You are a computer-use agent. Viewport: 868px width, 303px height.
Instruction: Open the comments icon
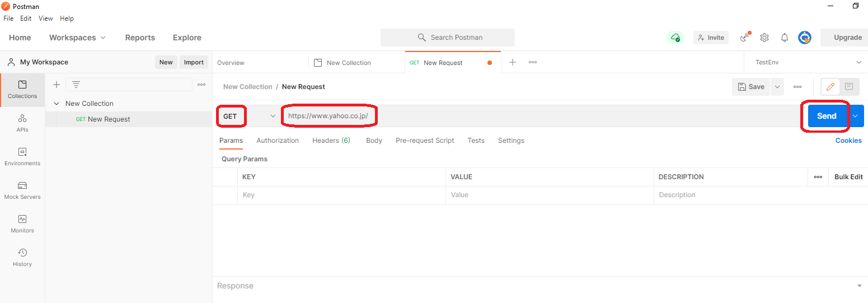point(849,87)
